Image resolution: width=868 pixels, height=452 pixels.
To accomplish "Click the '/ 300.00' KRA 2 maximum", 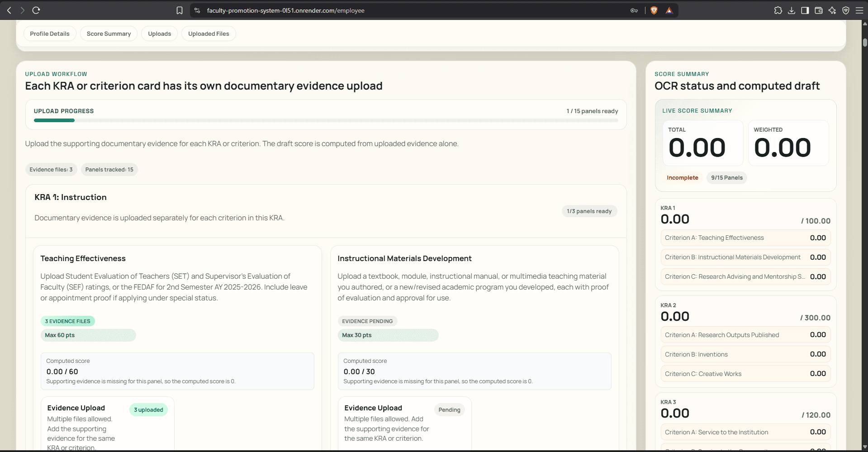I will coord(815,318).
